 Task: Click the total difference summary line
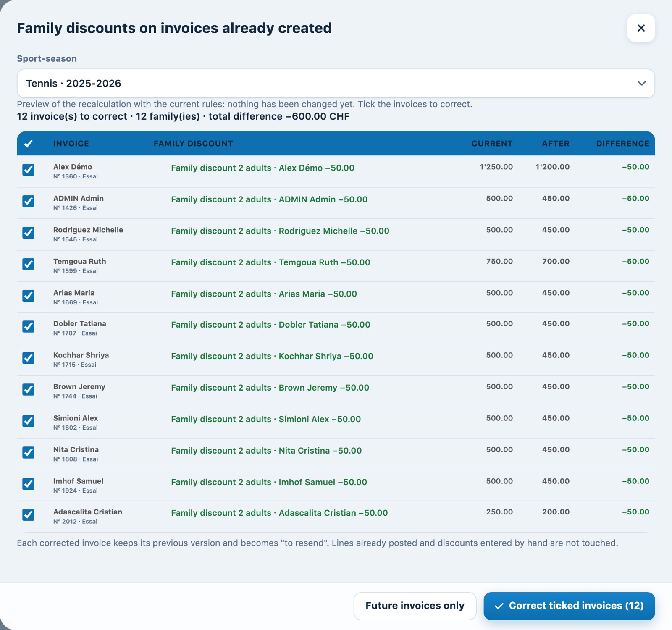(x=183, y=116)
